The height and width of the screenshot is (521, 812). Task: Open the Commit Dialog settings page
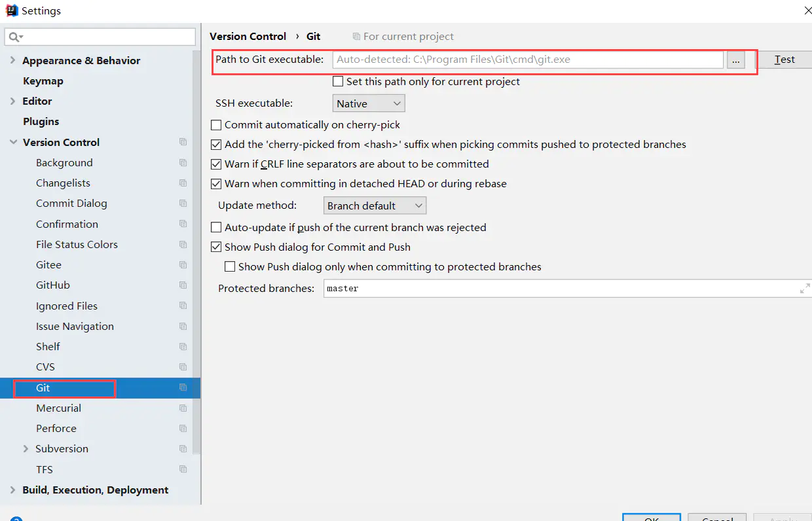click(71, 204)
